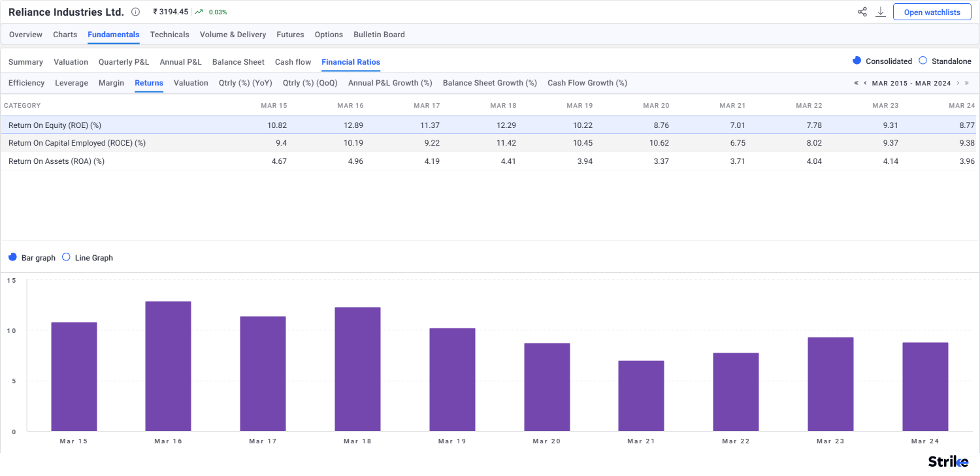
Task: Go to previous date range with left chevron
Action: pyautogui.click(x=866, y=83)
